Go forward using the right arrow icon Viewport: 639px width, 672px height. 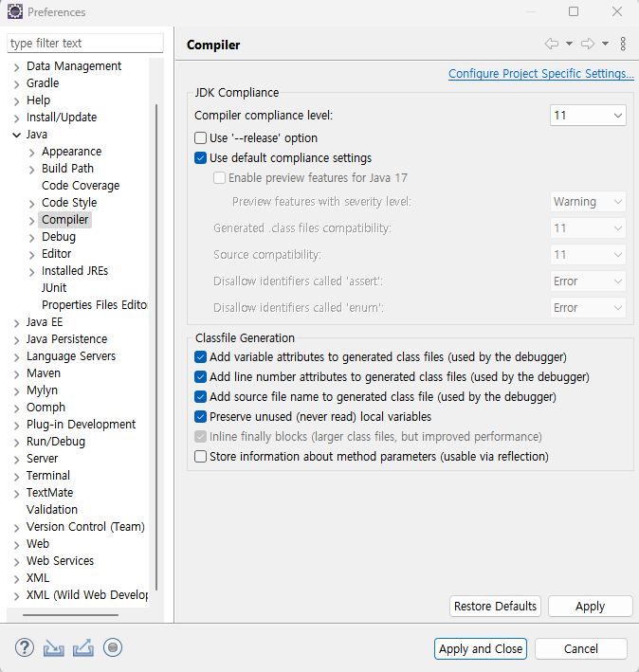pos(588,44)
